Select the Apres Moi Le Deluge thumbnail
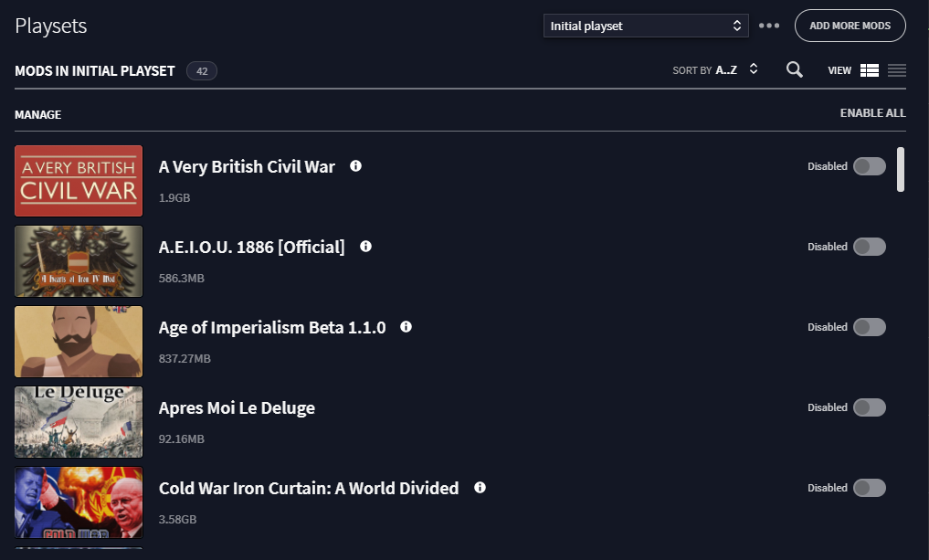 click(79, 422)
